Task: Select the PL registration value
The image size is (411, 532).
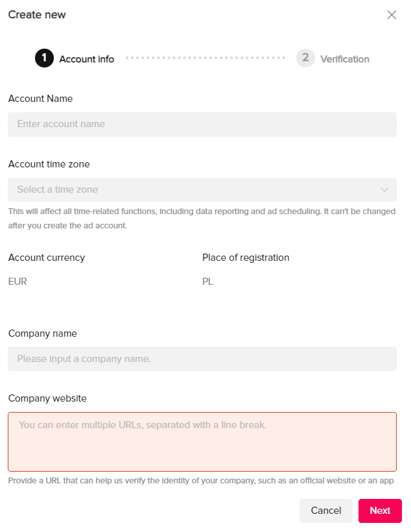Action: point(207,282)
